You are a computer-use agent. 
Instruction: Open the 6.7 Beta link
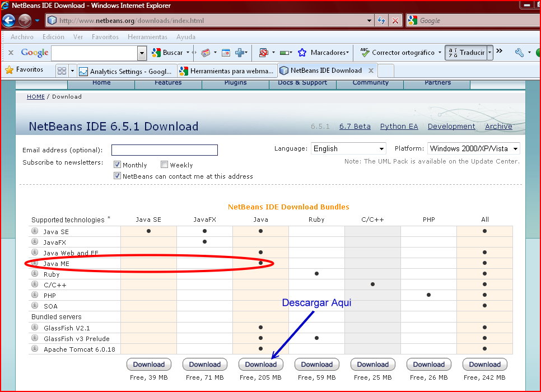coord(355,127)
